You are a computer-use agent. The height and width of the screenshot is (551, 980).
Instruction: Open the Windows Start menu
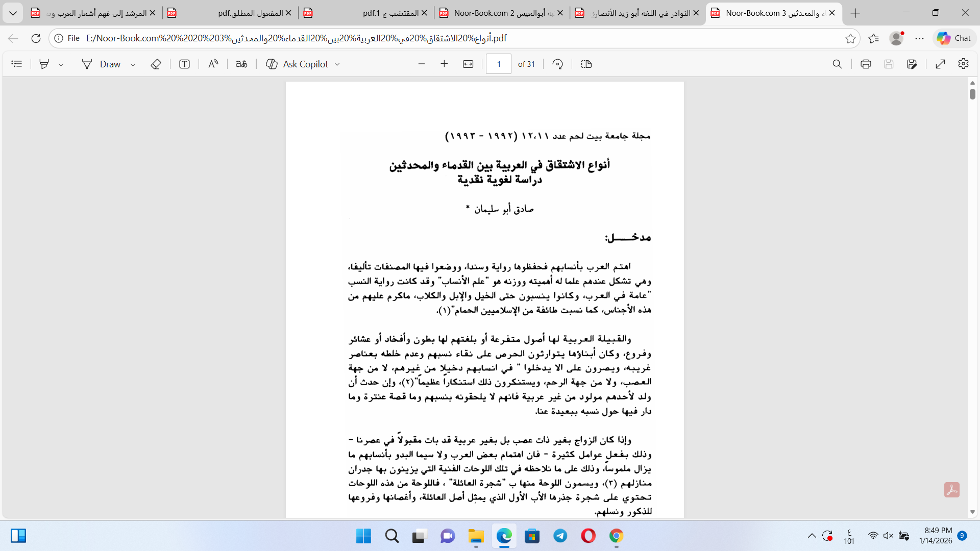pos(364,536)
